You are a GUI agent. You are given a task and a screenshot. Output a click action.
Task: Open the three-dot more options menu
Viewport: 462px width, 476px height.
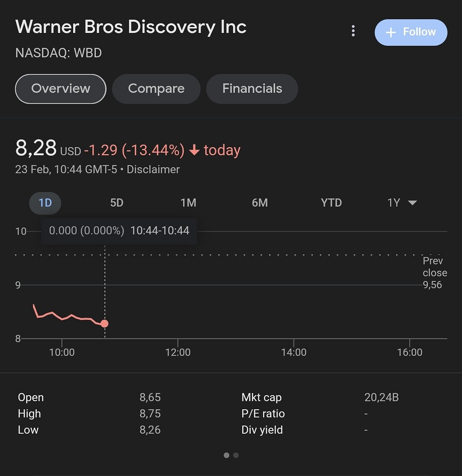353,31
